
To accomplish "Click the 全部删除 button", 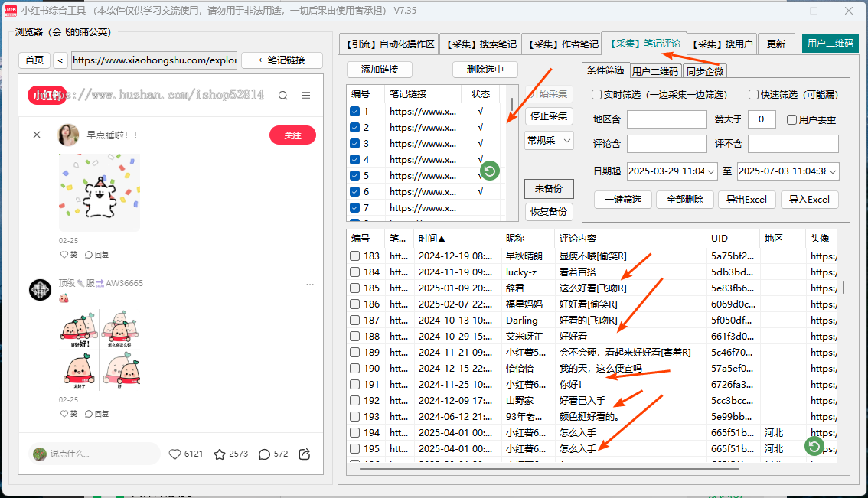I will (x=685, y=199).
